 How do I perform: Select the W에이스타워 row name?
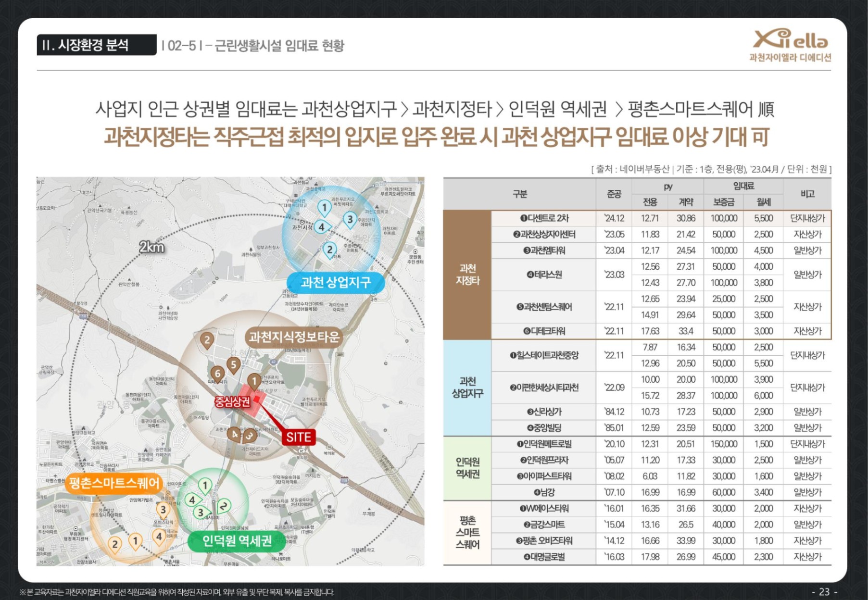click(x=544, y=509)
